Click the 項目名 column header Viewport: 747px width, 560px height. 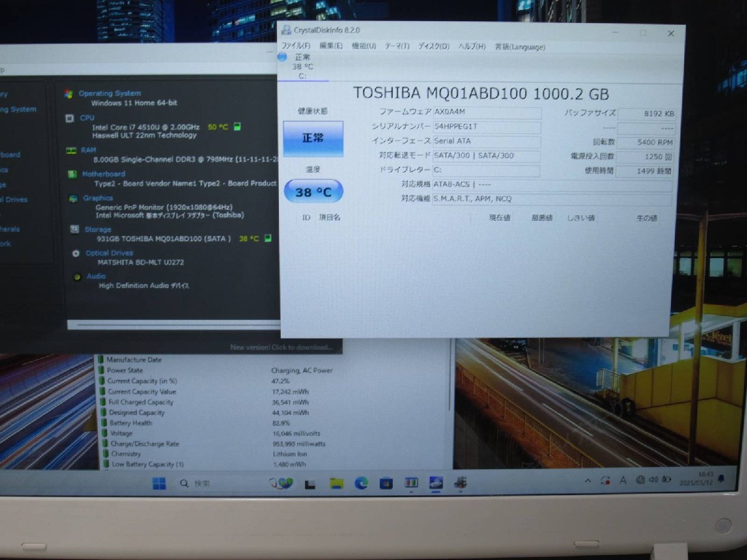coord(330,218)
